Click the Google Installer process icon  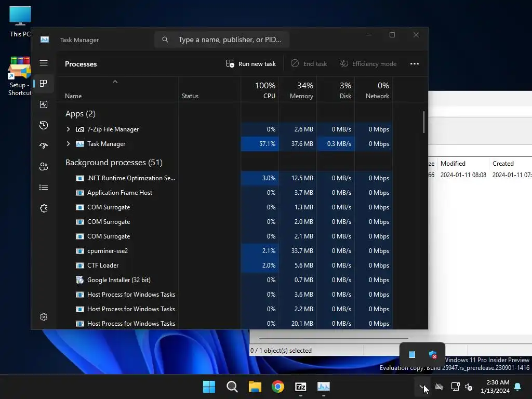coord(79,280)
